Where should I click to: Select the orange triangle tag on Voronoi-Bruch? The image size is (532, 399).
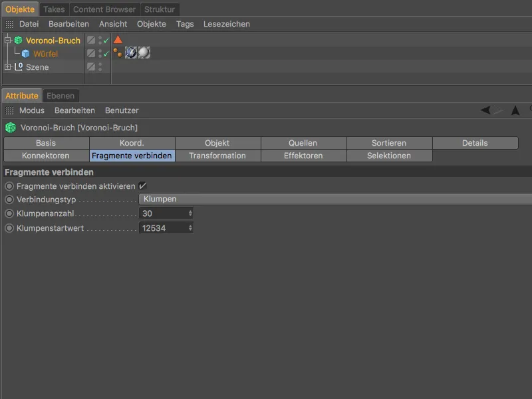[x=118, y=40]
